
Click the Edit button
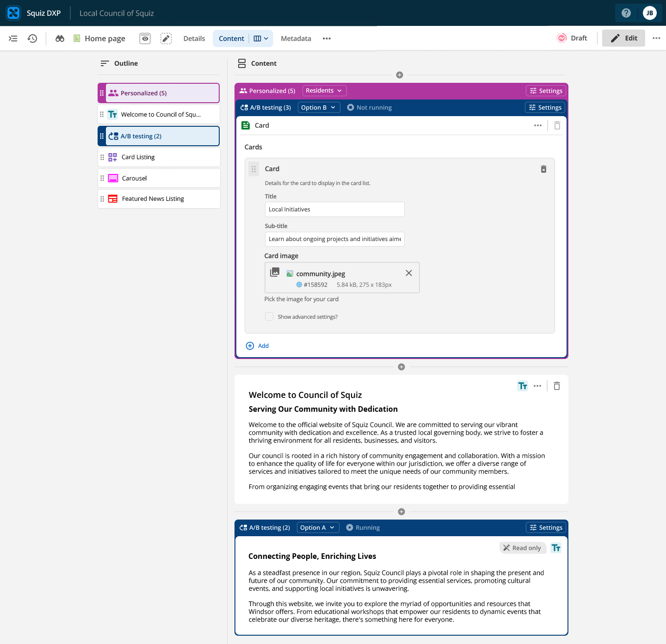point(623,38)
